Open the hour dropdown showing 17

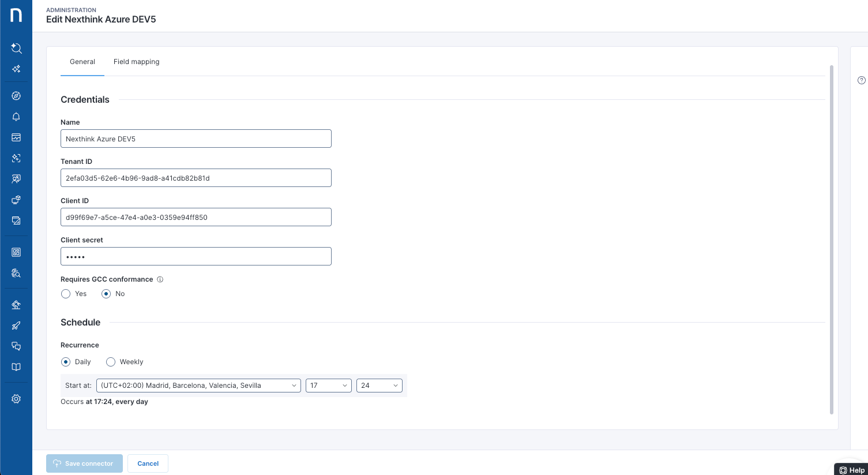328,386
